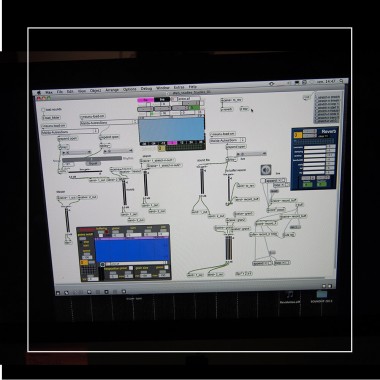Select the pink tab above the waveform
Image resolution: width=380 pixels, height=380 pixels.
pyautogui.click(x=146, y=100)
